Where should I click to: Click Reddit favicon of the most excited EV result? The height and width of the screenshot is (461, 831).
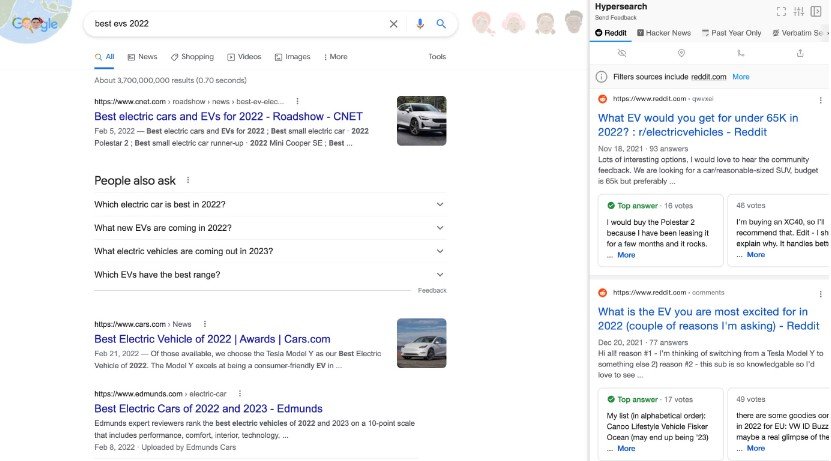coord(603,292)
